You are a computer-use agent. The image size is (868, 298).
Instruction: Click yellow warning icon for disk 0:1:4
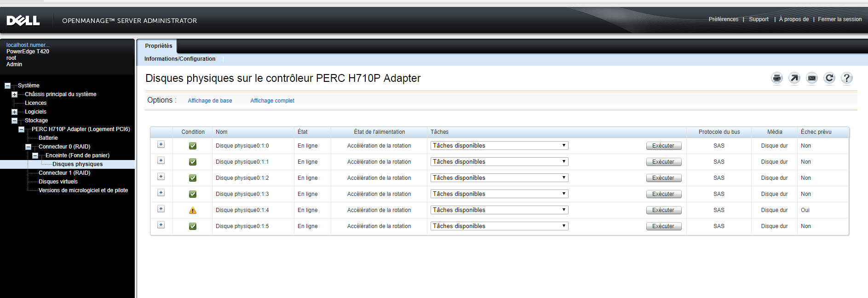[x=193, y=210]
